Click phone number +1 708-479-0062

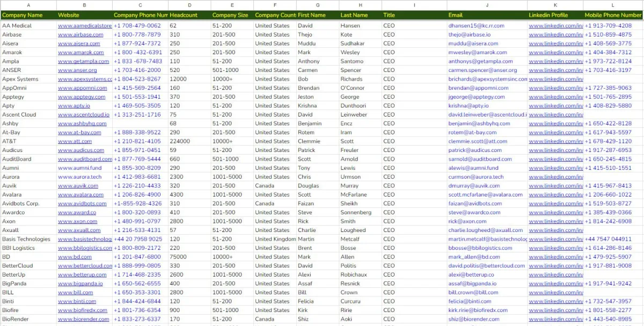pyautogui.click(x=137, y=26)
